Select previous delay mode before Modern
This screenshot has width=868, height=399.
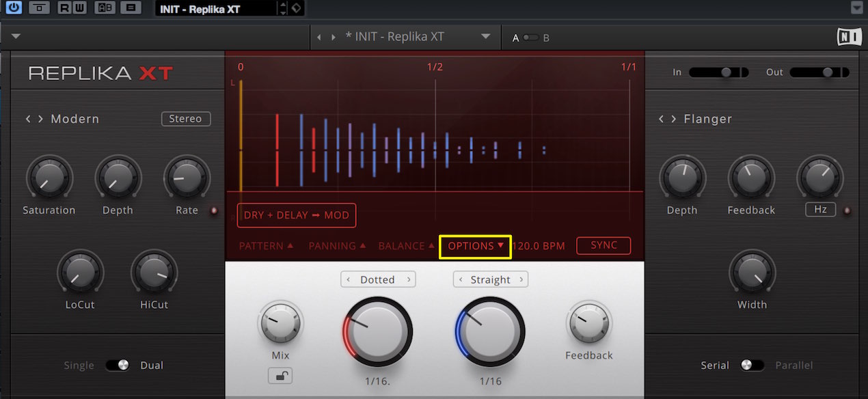pos(29,119)
